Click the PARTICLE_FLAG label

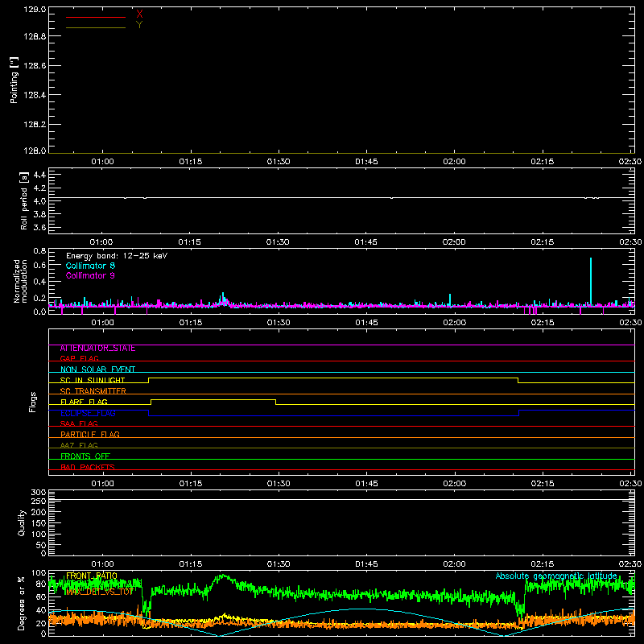click(90, 435)
